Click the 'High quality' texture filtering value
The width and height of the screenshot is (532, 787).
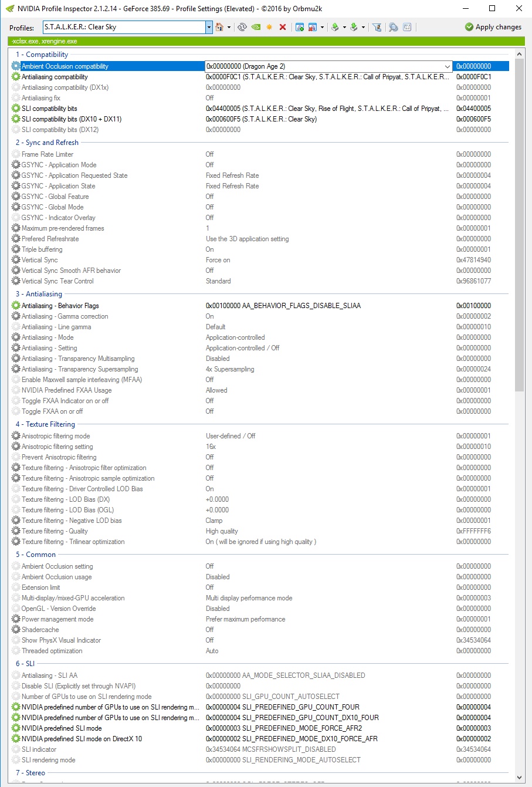pyautogui.click(x=222, y=531)
